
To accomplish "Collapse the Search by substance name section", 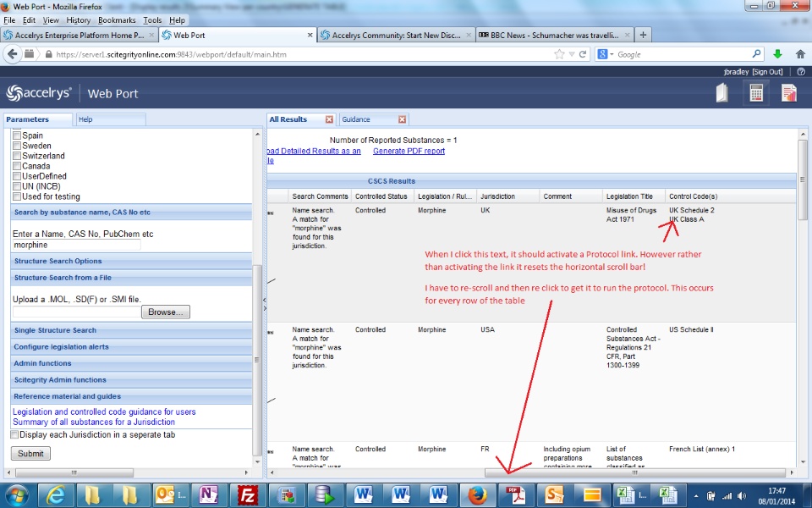I will click(131, 212).
